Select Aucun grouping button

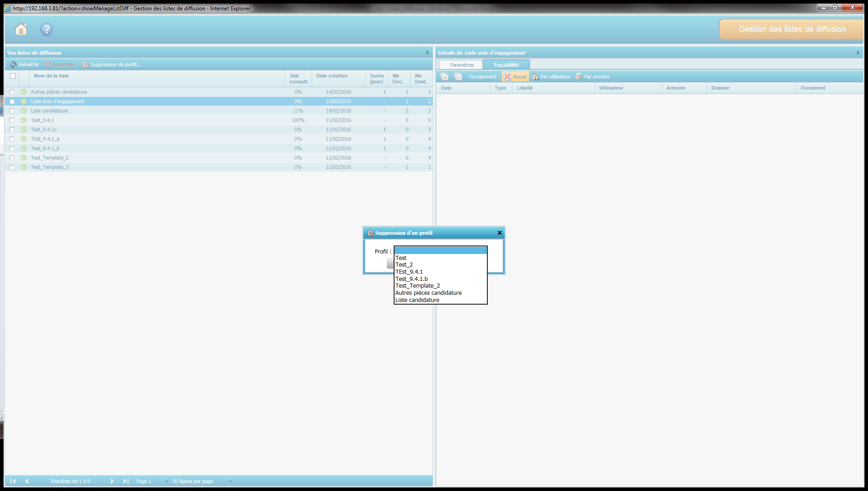point(515,77)
